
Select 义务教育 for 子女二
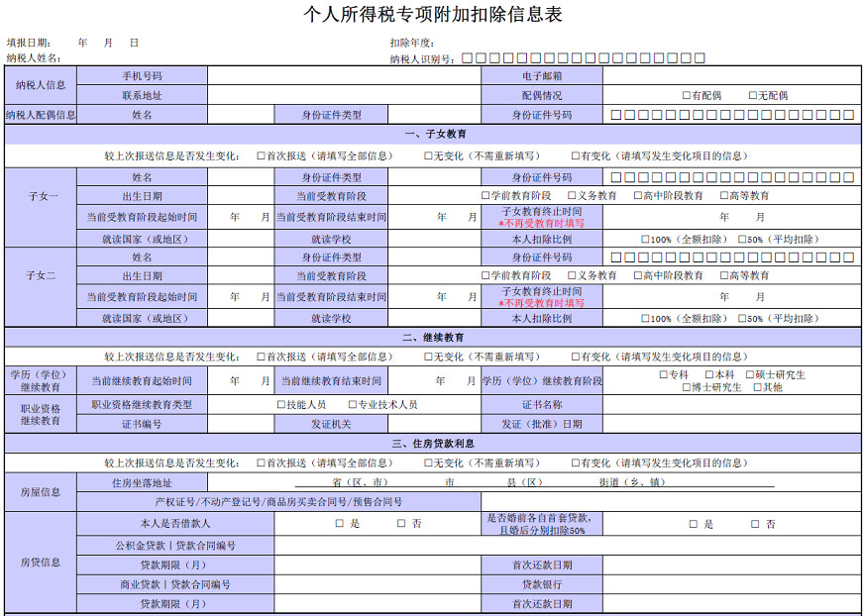point(572,275)
